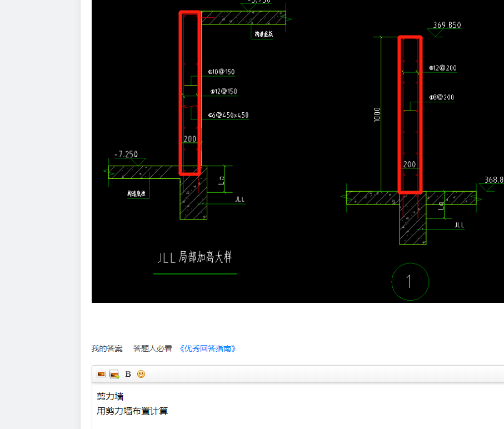This screenshot has height=429, width=504.
Task: Click into the answer text editor area
Action: 298,406
